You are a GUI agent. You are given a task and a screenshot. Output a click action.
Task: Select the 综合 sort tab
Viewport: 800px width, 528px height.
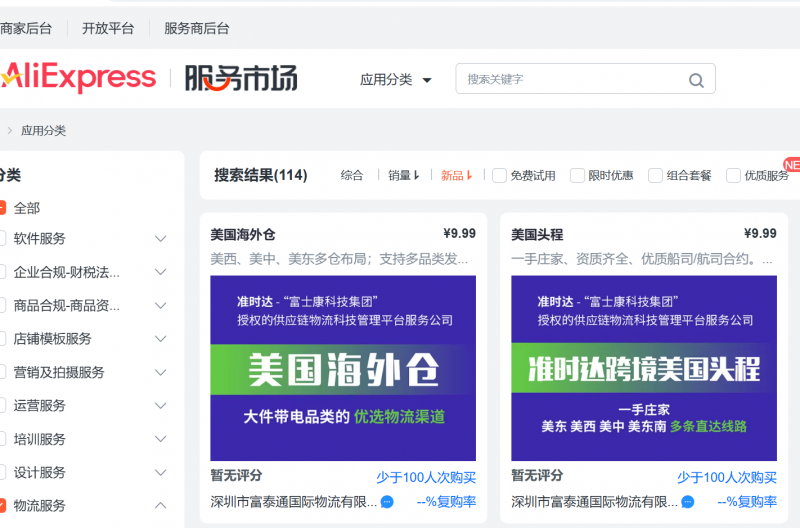[x=352, y=175]
